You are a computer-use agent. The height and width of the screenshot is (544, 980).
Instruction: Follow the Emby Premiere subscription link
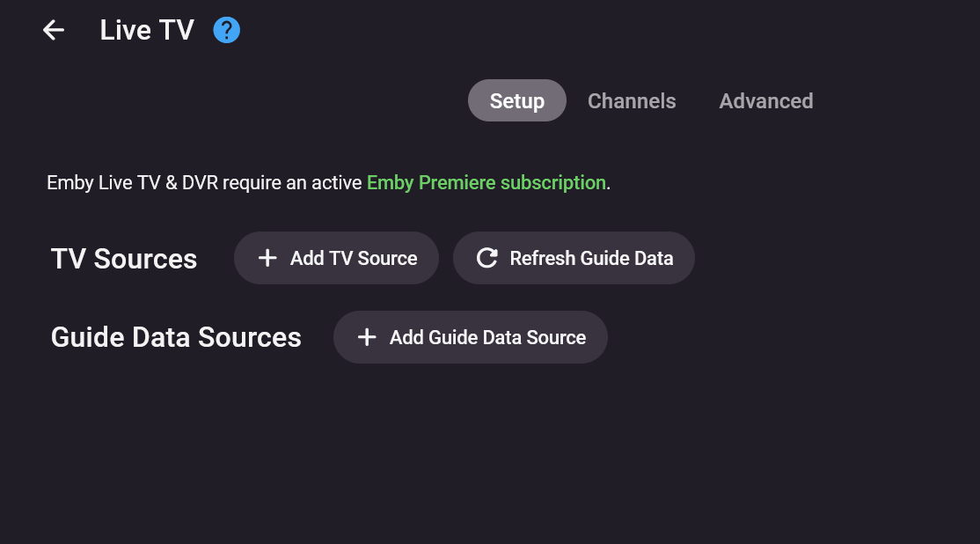(486, 183)
